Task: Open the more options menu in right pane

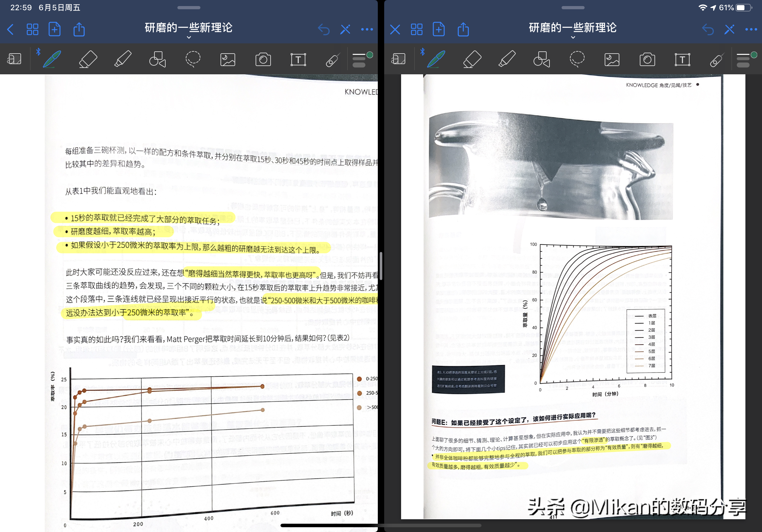Action: pyautogui.click(x=751, y=30)
